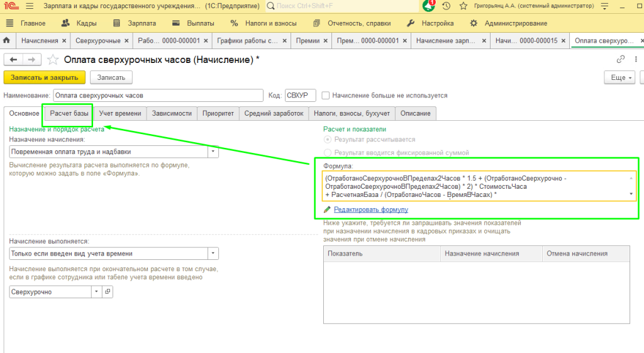Copy link to this object icon
The height and width of the screenshot is (353, 644).
coord(621,59)
